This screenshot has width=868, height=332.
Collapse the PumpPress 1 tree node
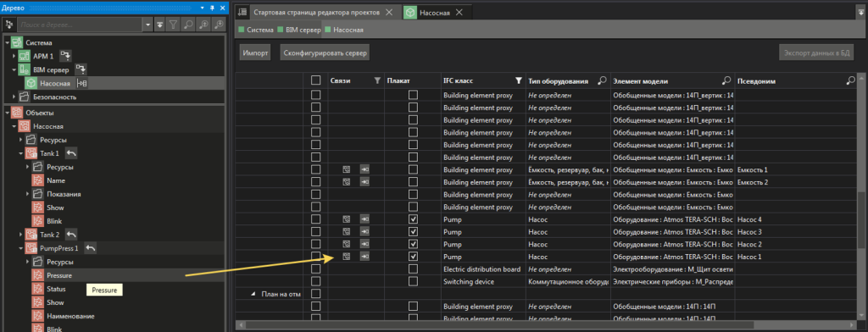tap(21, 248)
